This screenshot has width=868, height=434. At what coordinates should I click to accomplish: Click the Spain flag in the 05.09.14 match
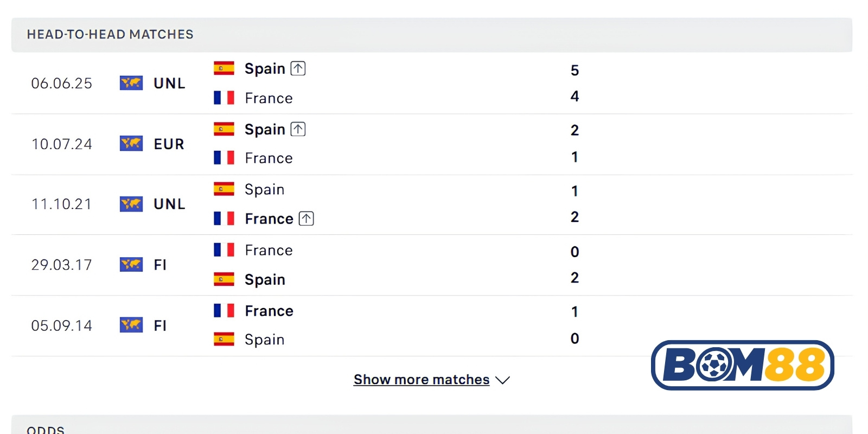[x=224, y=339]
